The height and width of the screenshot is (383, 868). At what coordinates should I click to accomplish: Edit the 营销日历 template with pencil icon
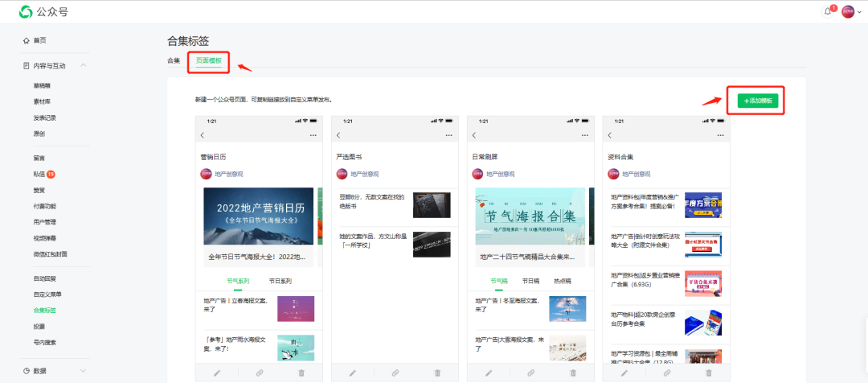217,373
